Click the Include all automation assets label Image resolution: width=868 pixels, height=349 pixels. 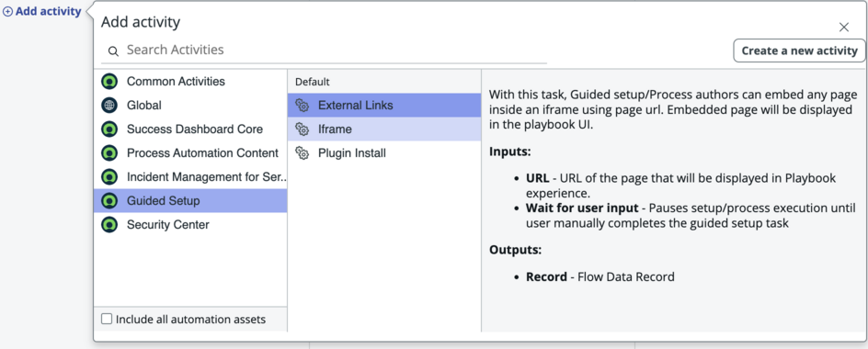coord(190,319)
